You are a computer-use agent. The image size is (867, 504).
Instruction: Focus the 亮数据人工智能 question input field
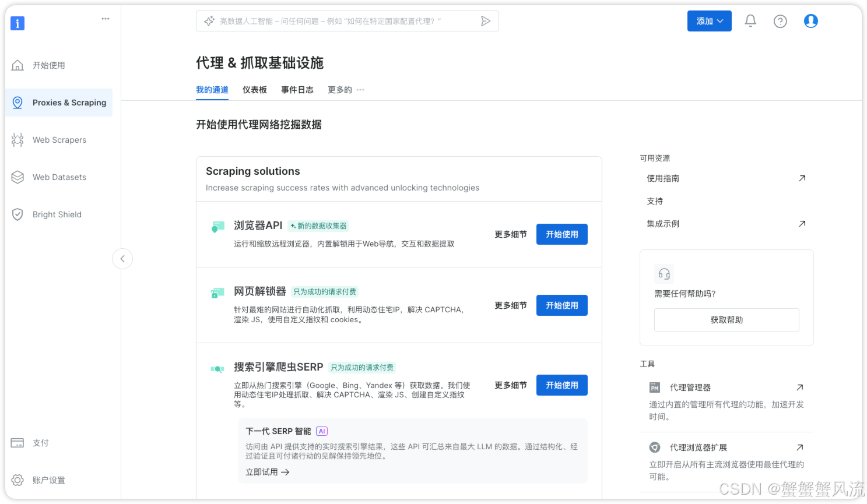pyautogui.click(x=347, y=21)
